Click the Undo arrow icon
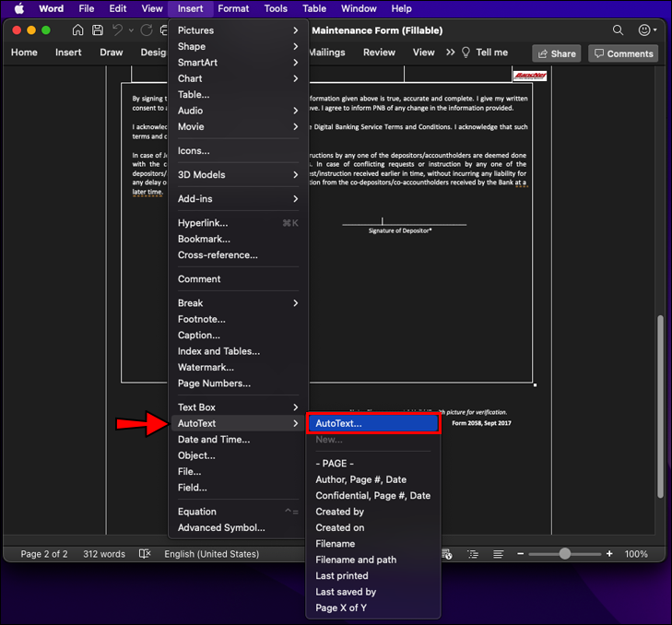The height and width of the screenshot is (625, 672). (117, 30)
